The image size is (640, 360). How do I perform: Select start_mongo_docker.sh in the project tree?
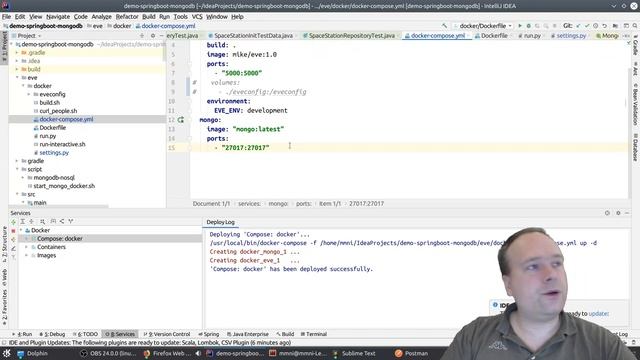64,186
